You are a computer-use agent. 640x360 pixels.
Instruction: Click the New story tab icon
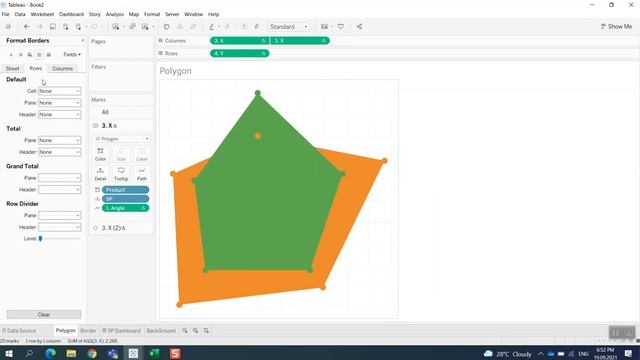click(x=206, y=331)
